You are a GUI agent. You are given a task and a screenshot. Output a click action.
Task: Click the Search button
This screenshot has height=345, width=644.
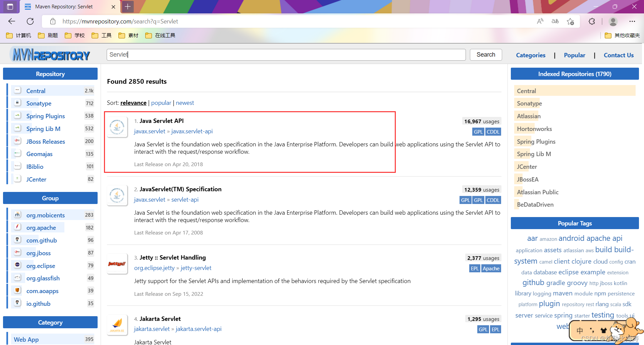click(486, 55)
